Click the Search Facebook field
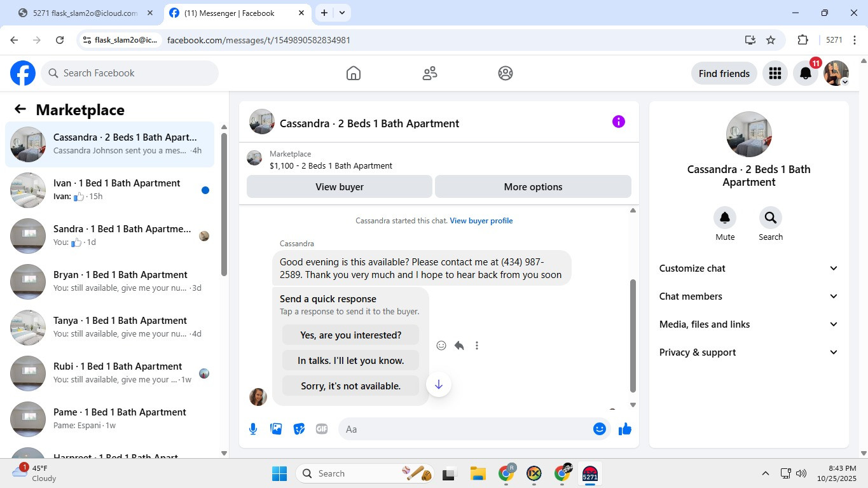Image resolution: width=868 pixels, height=488 pixels. (x=130, y=73)
